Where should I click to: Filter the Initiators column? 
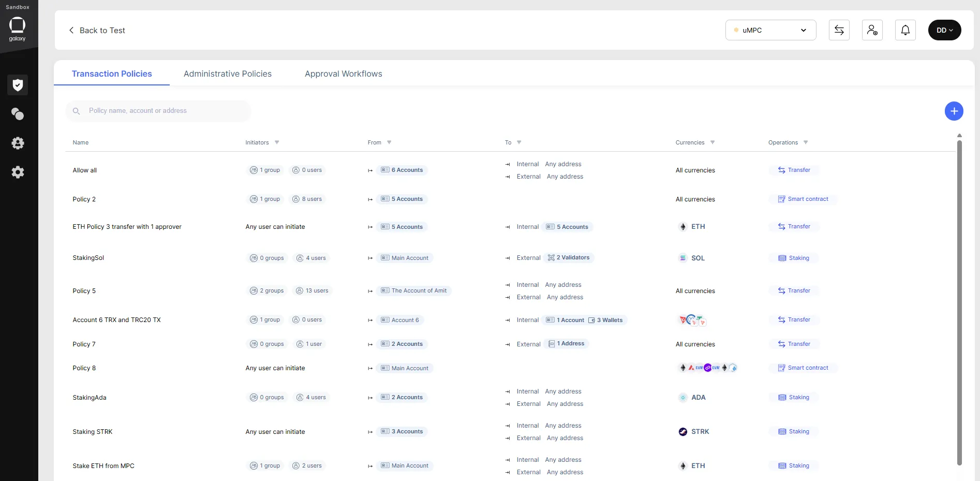click(277, 142)
